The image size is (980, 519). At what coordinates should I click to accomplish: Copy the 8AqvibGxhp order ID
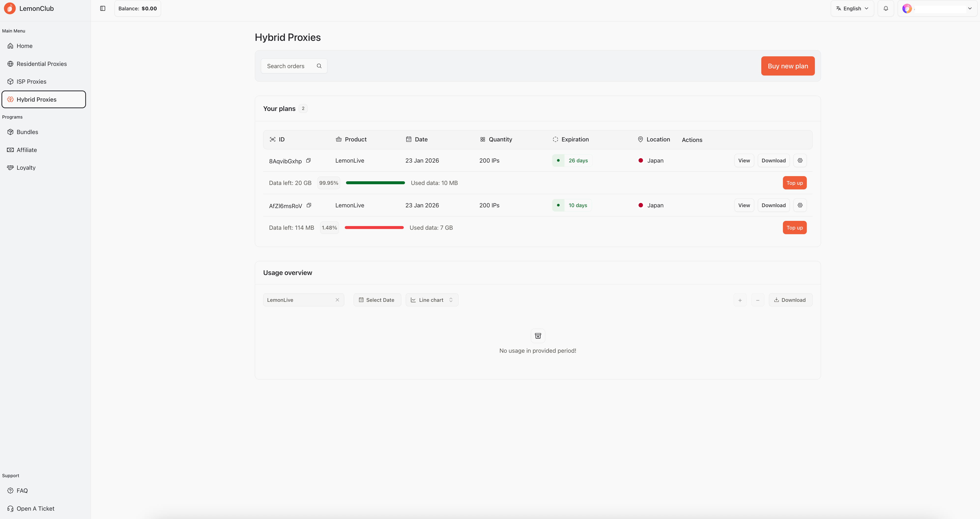(309, 160)
